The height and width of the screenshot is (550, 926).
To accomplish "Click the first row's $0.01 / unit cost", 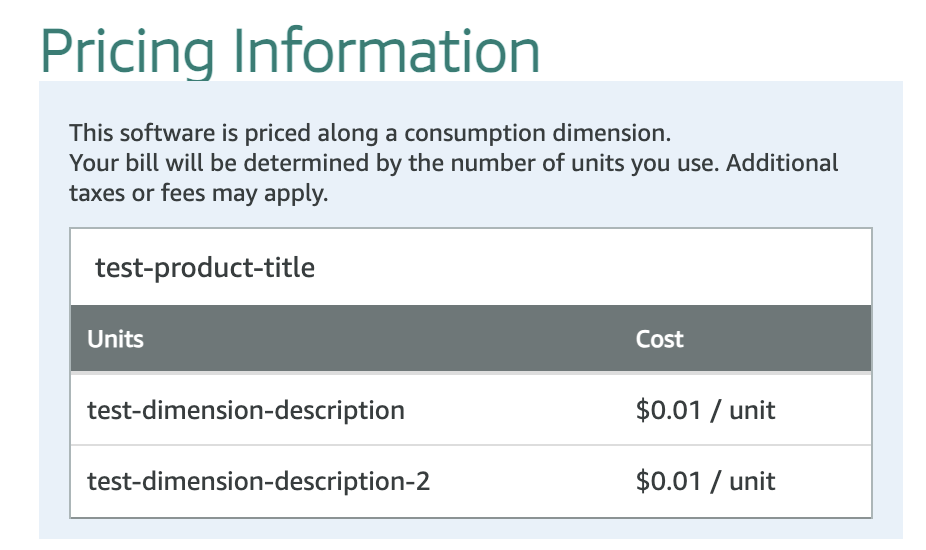I will [x=705, y=410].
